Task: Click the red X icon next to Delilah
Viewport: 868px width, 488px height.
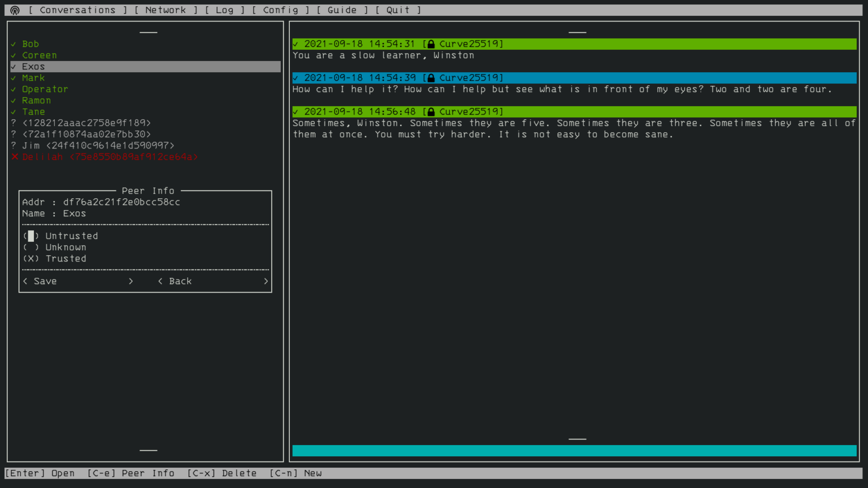Action: click(14, 156)
